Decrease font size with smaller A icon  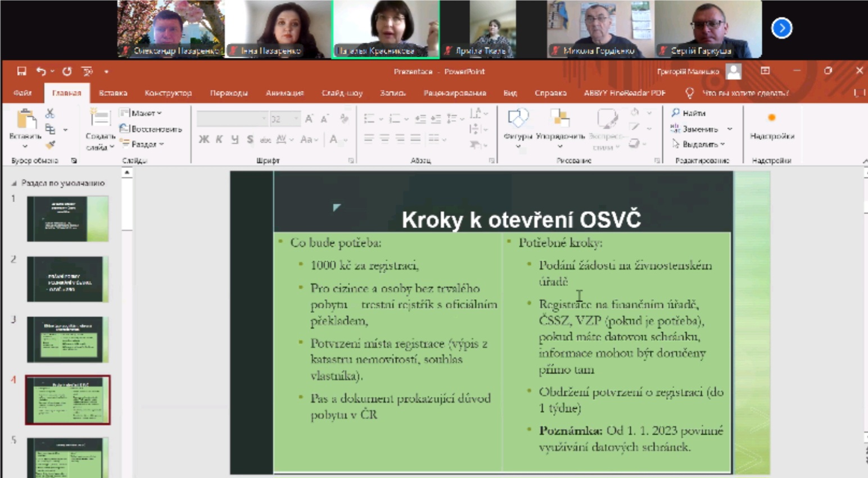tap(324, 119)
